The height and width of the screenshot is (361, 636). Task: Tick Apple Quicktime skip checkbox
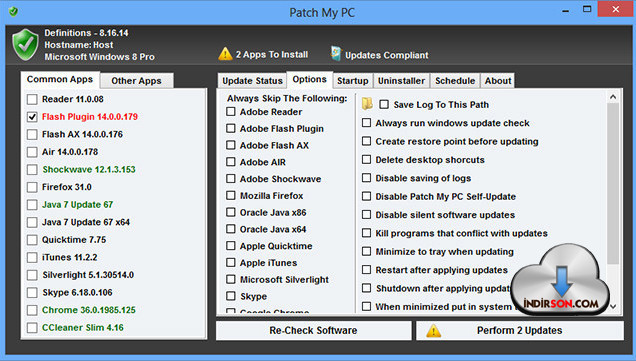(231, 246)
